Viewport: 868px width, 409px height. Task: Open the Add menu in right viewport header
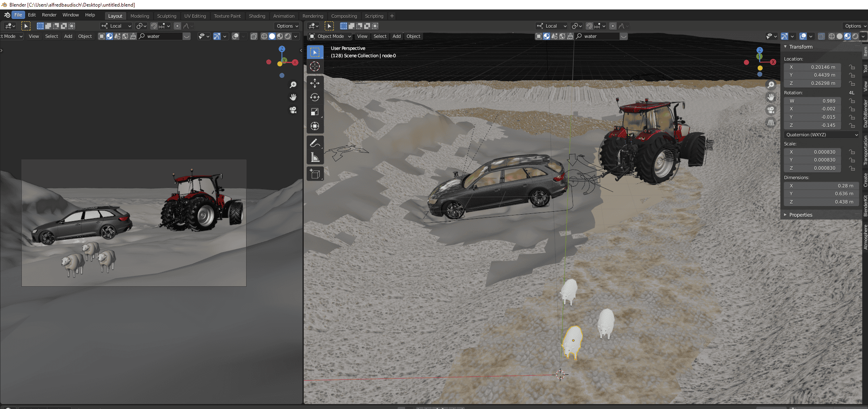396,36
